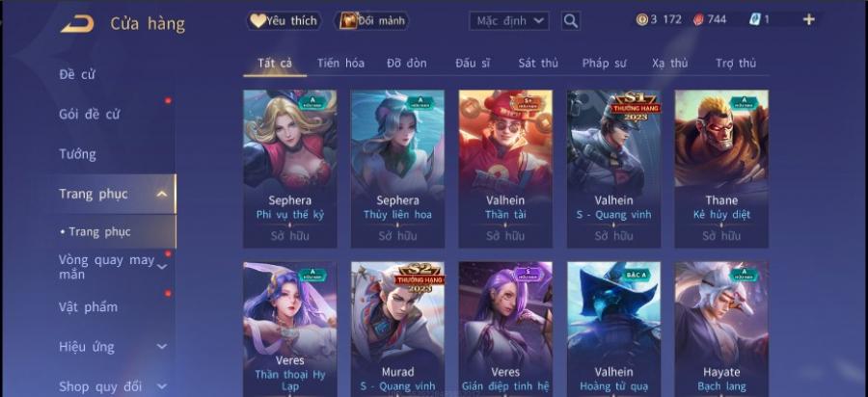The width and height of the screenshot is (868, 397).
Task: Open the search magnifier icon
Action: (x=571, y=21)
